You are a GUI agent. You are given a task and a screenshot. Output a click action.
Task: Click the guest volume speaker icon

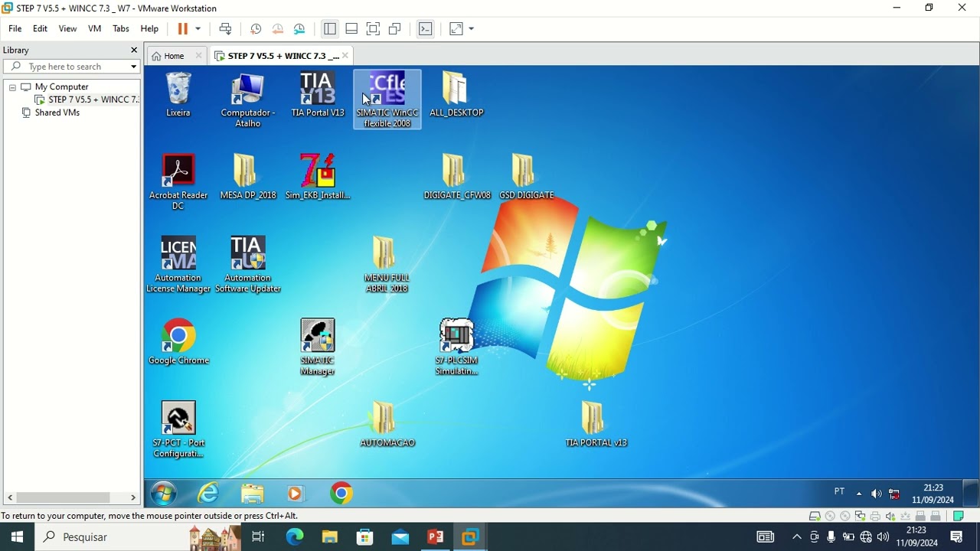877,494
